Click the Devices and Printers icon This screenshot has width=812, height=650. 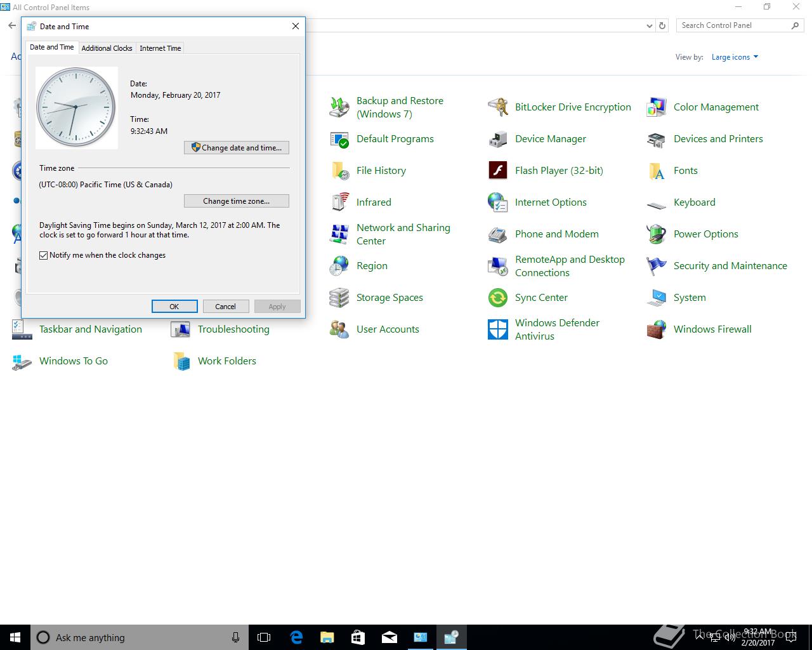pyautogui.click(x=657, y=139)
